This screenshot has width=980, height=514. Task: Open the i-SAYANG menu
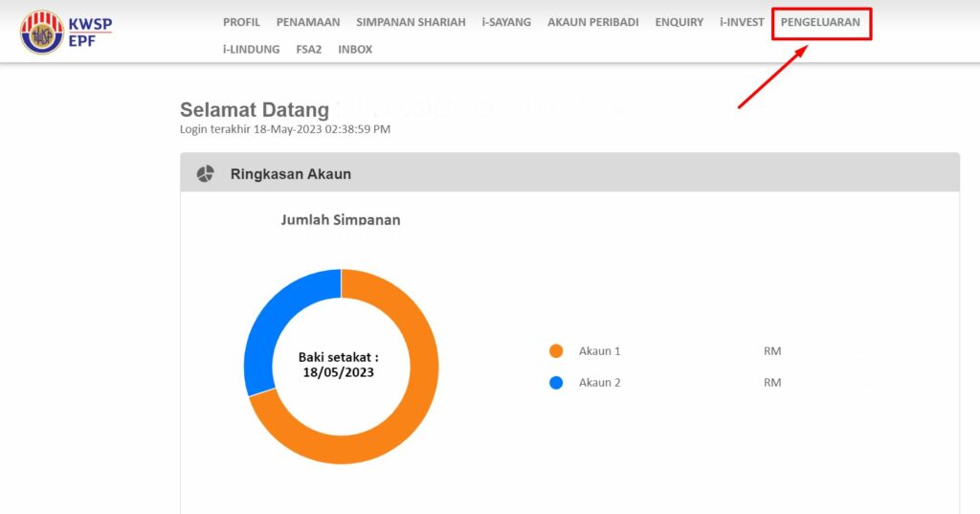click(x=506, y=22)
